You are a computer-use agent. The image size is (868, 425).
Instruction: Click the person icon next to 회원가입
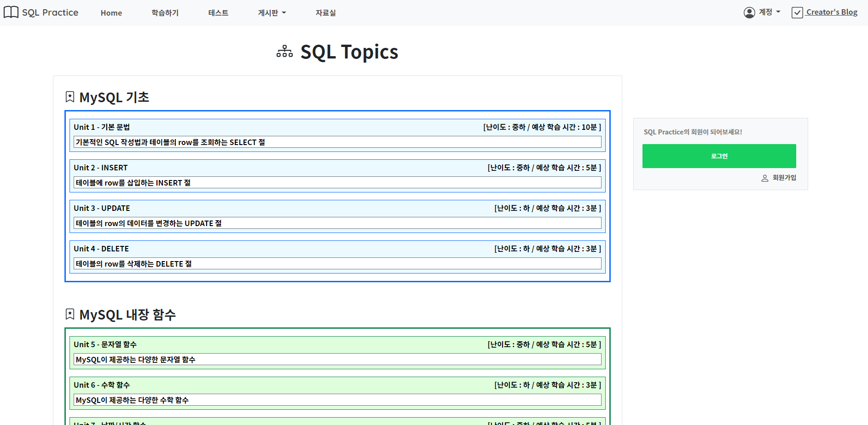tap(765, 178)
